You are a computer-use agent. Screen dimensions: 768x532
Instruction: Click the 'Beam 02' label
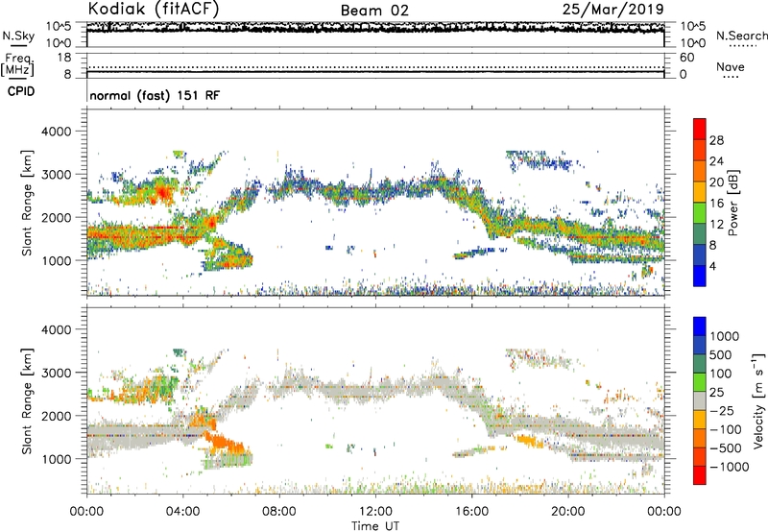(x=374, y=11)
